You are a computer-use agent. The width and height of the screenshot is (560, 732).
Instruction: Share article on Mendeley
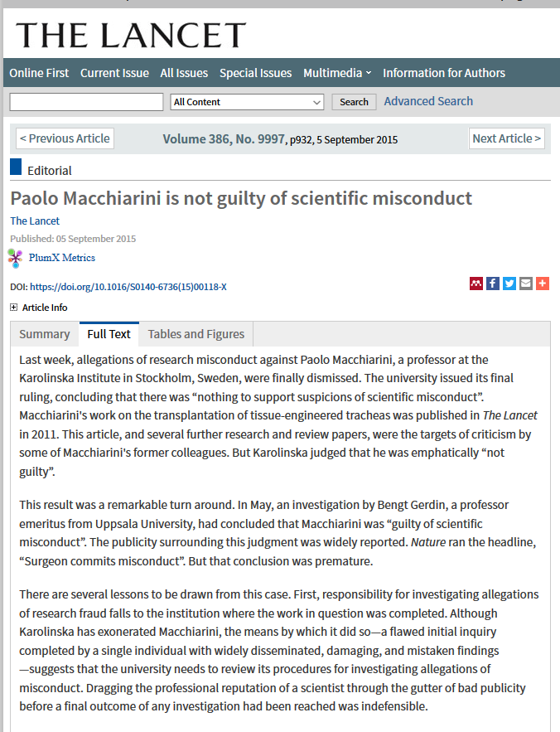[476, 284]
